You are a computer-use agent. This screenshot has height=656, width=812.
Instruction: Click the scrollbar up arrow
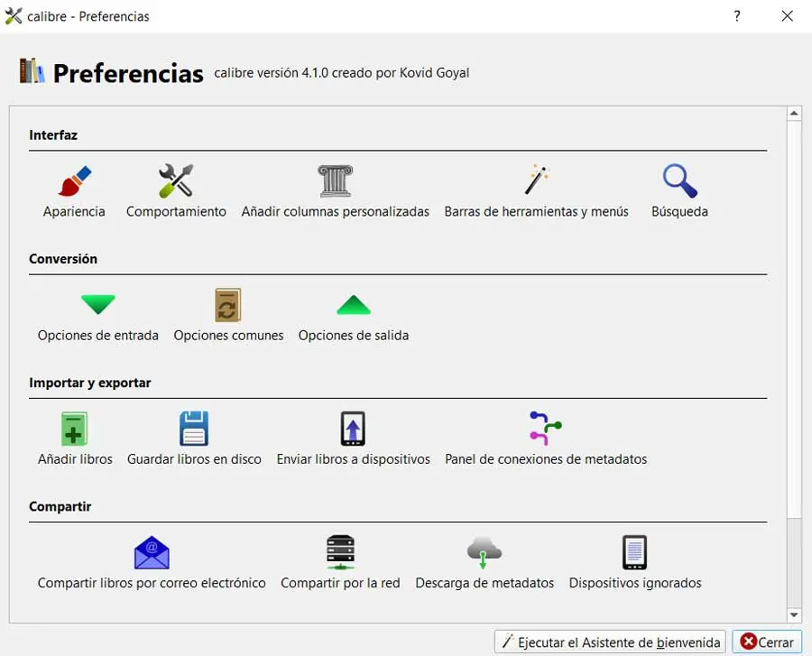794,114
